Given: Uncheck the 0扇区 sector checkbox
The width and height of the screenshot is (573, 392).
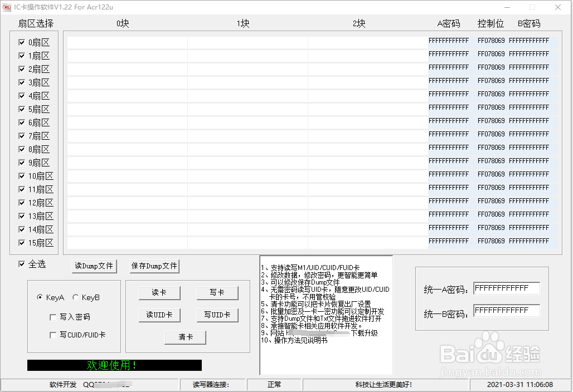Looking at the screenshot, I should [x=22, y=42].
